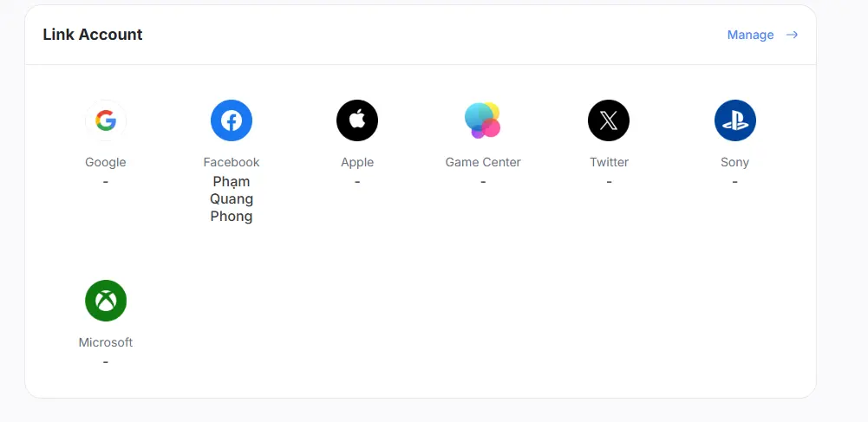The image size is (868, 422).
Task: Click the Google text label
Action: (x=106, y=162)
